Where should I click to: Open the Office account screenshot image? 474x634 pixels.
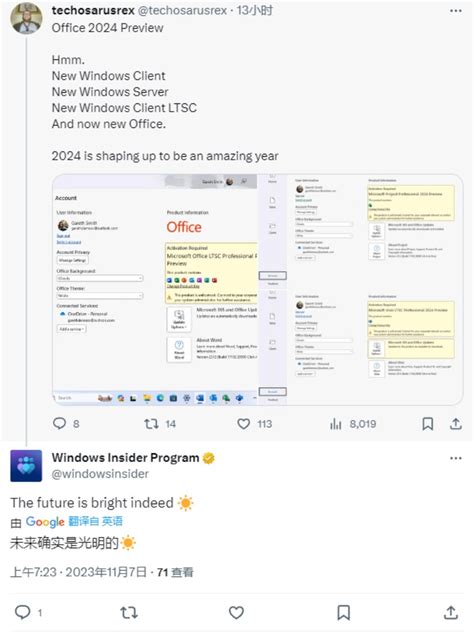[x=258, y=290]
